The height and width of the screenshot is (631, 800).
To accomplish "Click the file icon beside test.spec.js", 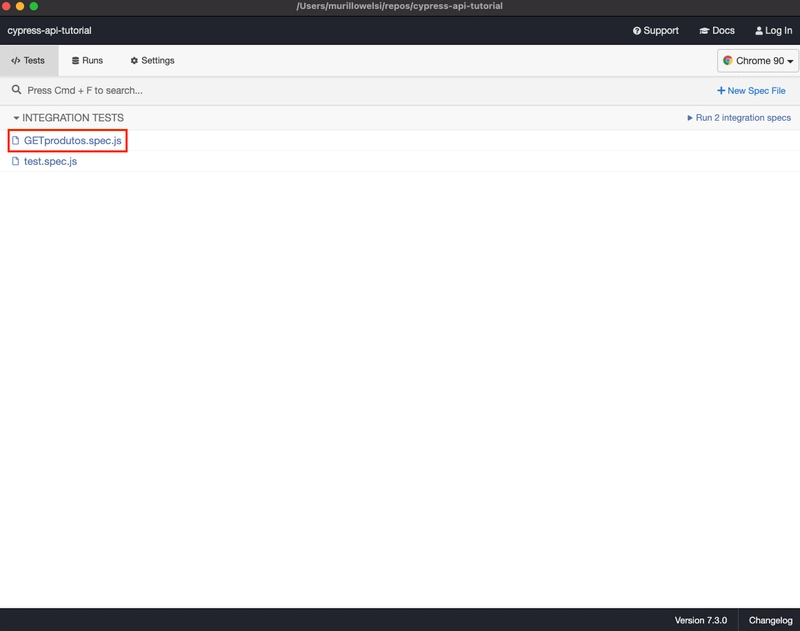I will tap(15, 161).
